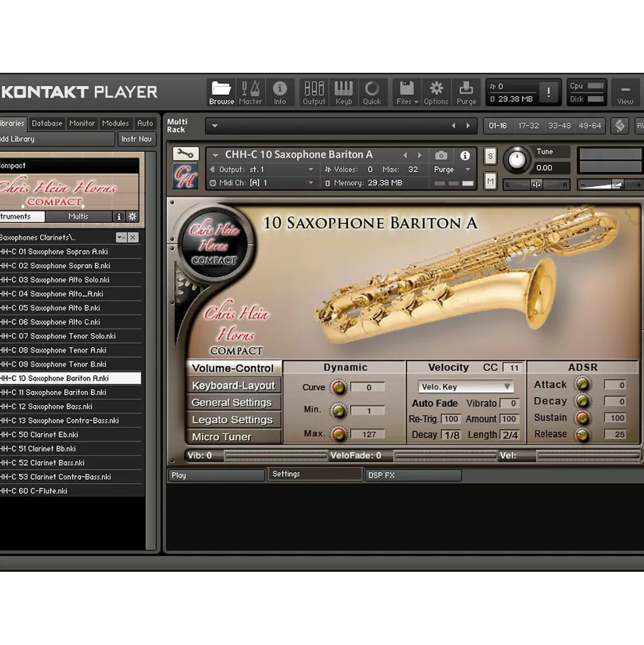Viewport: 644px width, 645px height.
Task: Open the Micro Tuner page
Action: click(x=234, y=437)
